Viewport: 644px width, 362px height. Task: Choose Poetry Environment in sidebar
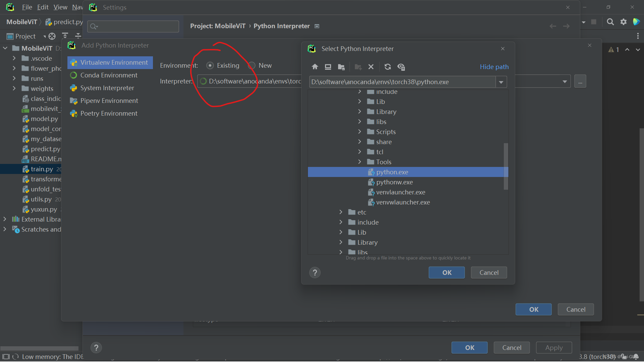click(x=110, y=113)
